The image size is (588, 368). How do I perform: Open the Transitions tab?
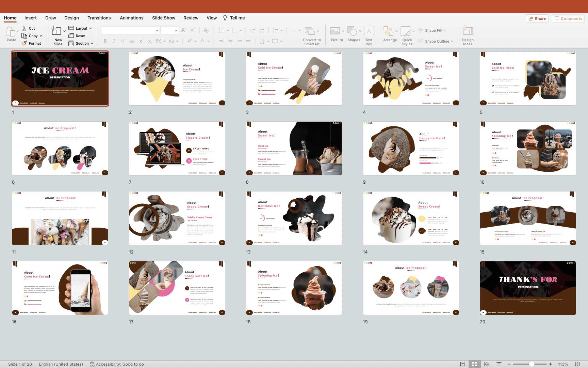[x=99, y=18]
